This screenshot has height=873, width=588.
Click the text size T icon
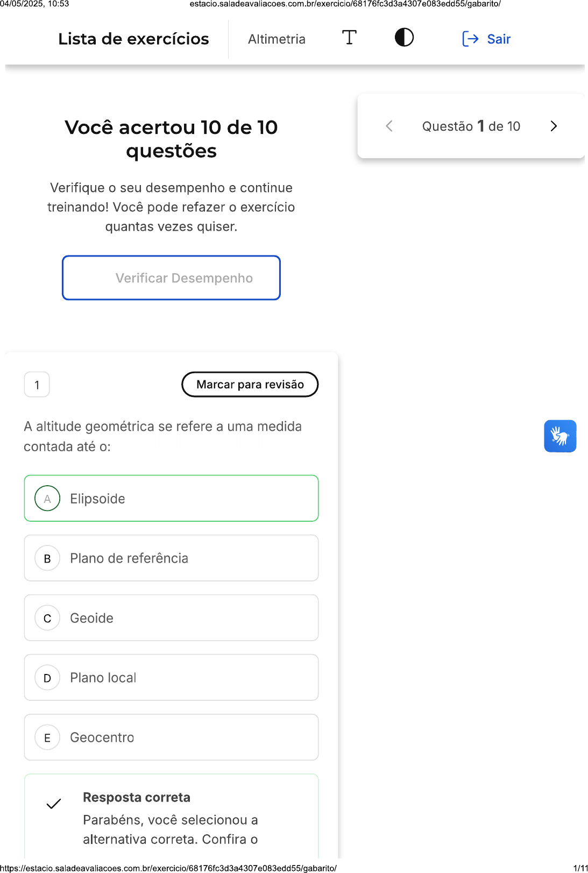tap(349, 38)
